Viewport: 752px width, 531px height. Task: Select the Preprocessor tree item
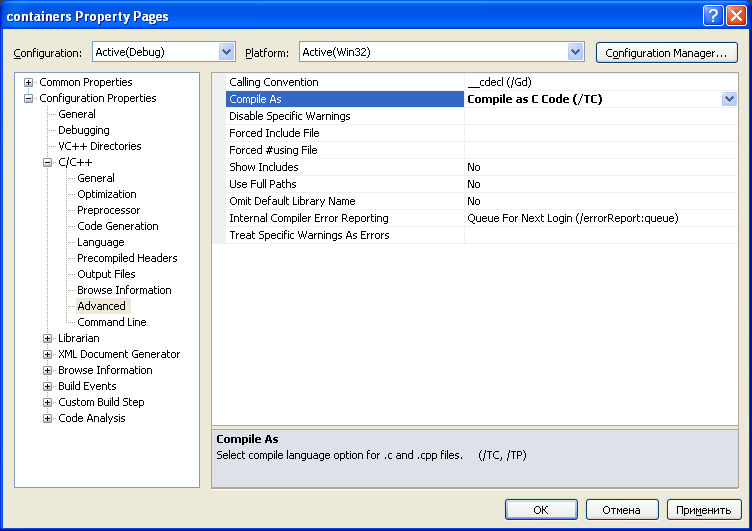click(x=108, y=210)
